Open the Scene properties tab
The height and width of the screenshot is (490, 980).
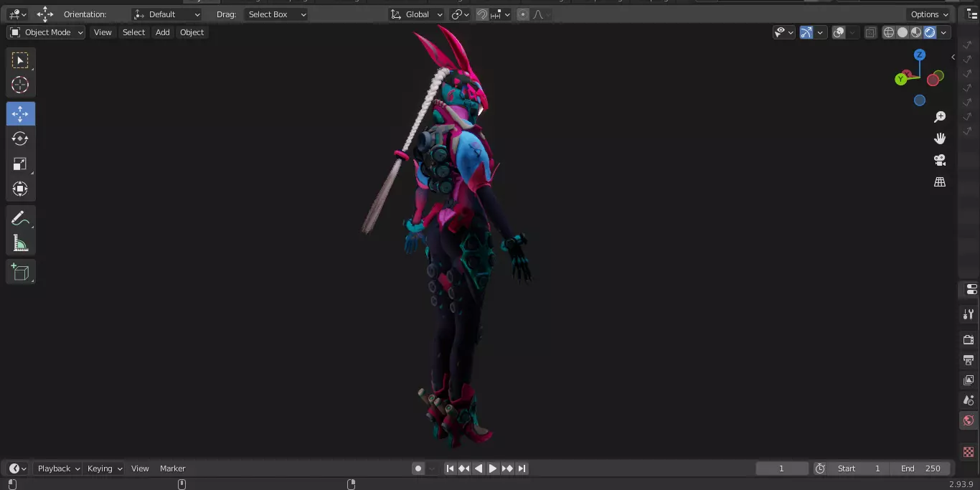969,400
